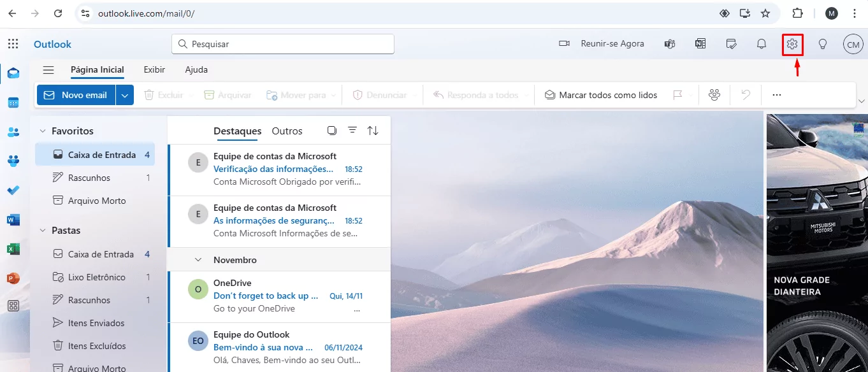Select the Destaques inbox tab

click(237, 131)
